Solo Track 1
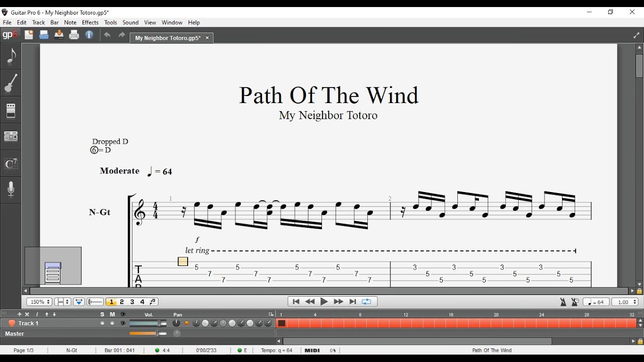This screenshot has width=644, height=362. pos(103,323)
